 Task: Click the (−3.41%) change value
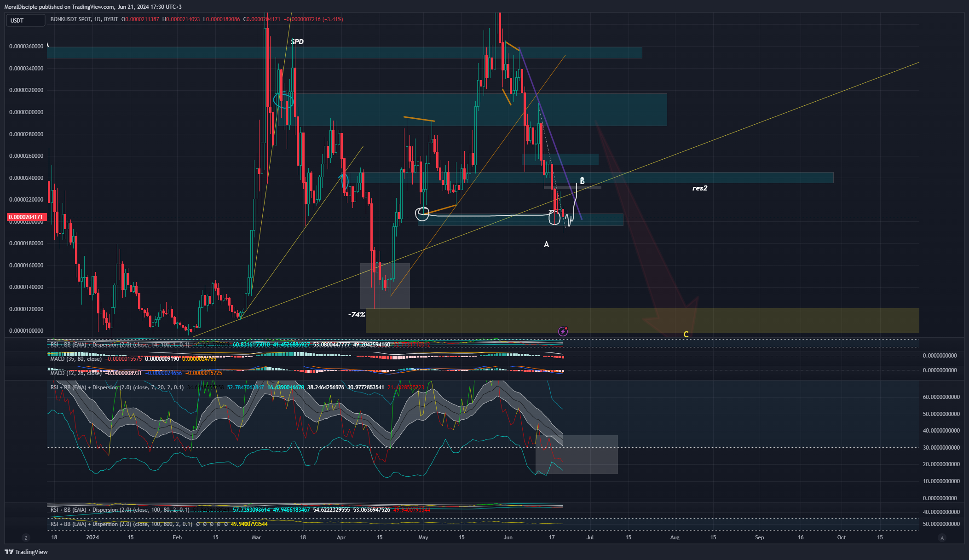tap(333, 19)
